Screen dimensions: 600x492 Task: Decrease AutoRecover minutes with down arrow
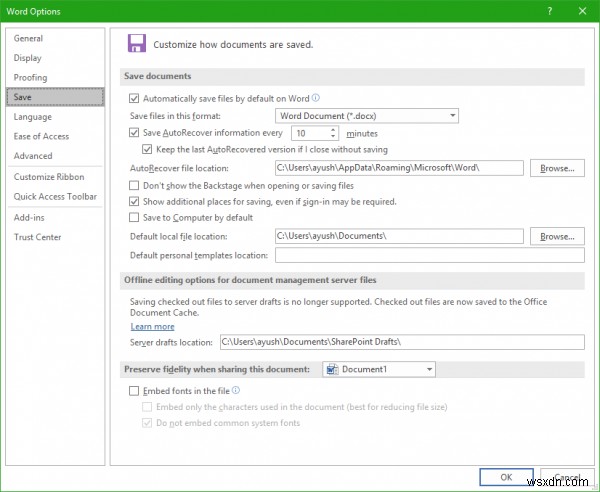click(x=333, y=136)
